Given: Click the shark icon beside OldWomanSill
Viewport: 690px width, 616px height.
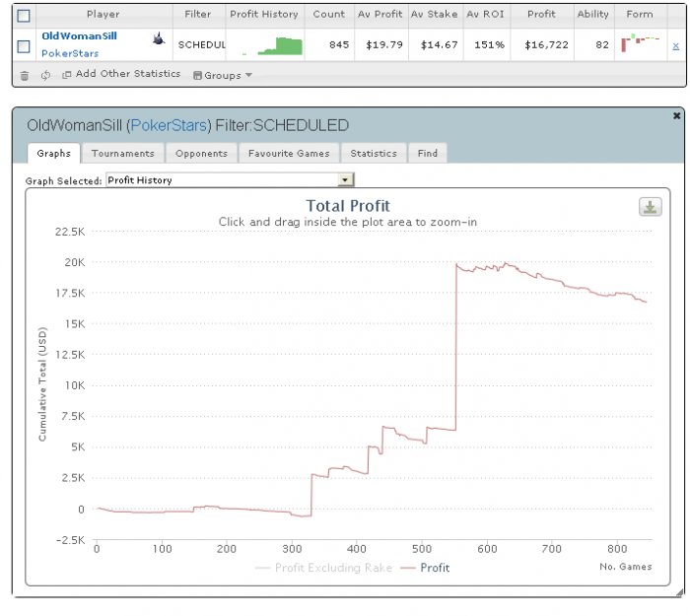Looking at the screenshot, I should click(x=159, y=39).
